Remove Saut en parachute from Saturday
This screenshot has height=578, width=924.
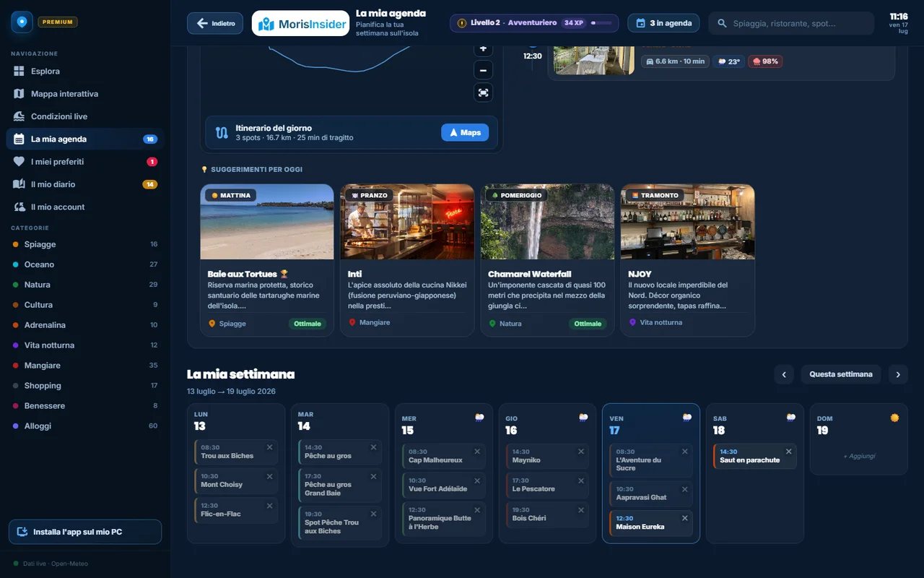coord(788,452)
